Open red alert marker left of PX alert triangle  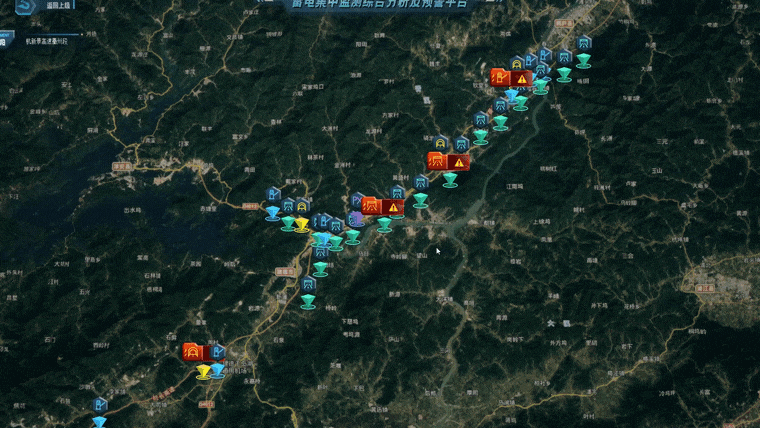coord(372,206)
